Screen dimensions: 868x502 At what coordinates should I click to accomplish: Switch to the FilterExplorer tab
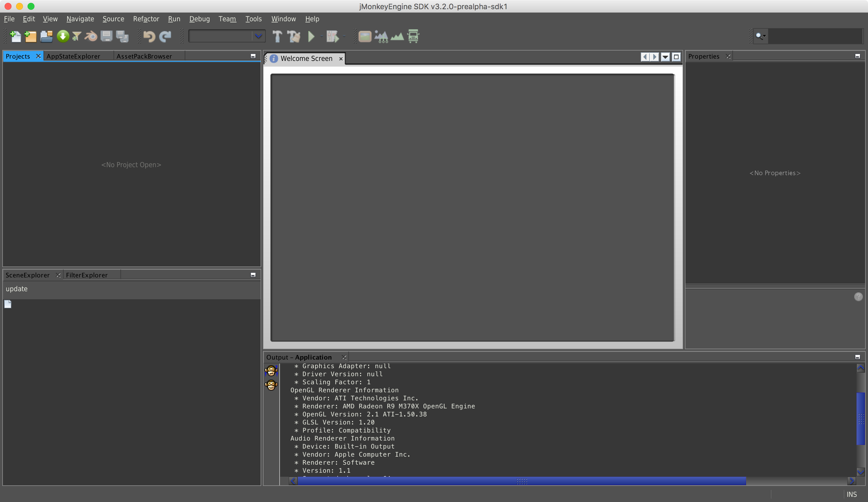86,275
